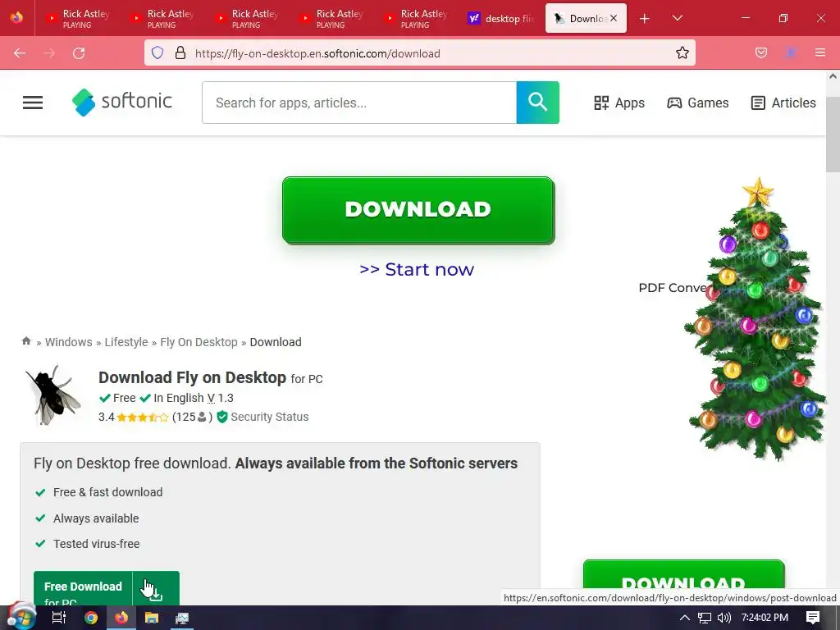
Task: Close the current Download tab
Action: [614, 18]
